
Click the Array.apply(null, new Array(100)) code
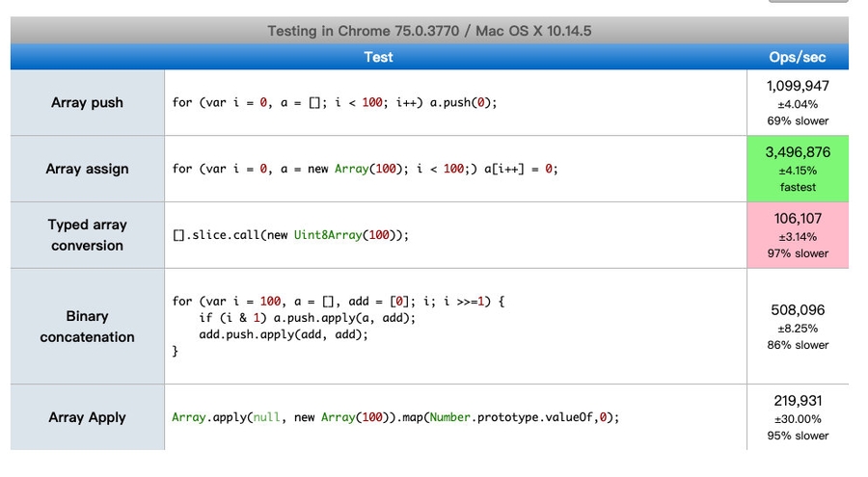click(394, 417)
